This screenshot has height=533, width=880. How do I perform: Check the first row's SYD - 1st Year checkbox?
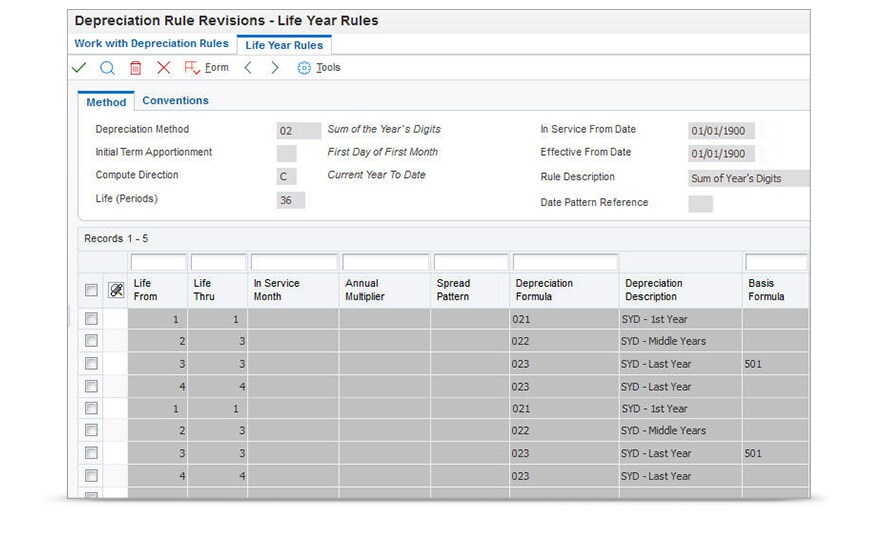[x=91, y=318]
